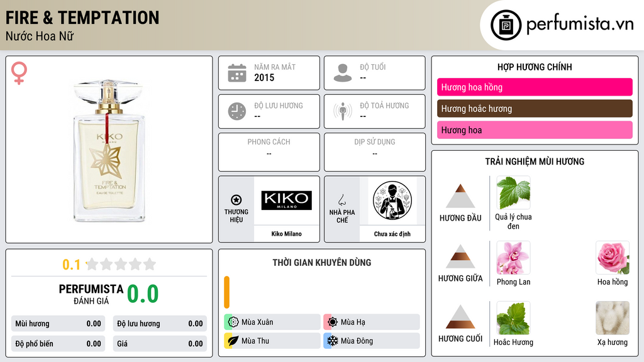The image size is (644, 362).
Task: Click the orange recommended time bar
Action: tap(226, 292)
